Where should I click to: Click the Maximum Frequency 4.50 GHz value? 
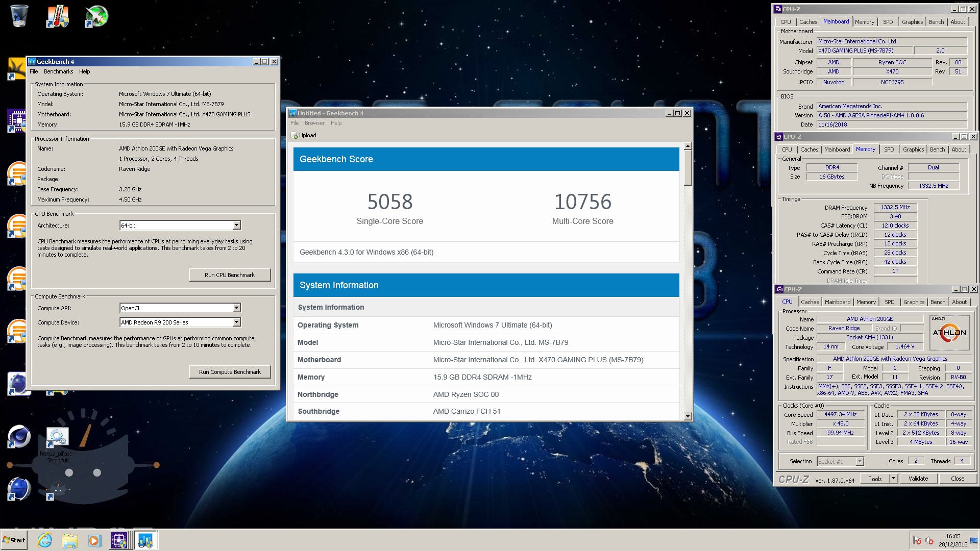click(131, 199)
